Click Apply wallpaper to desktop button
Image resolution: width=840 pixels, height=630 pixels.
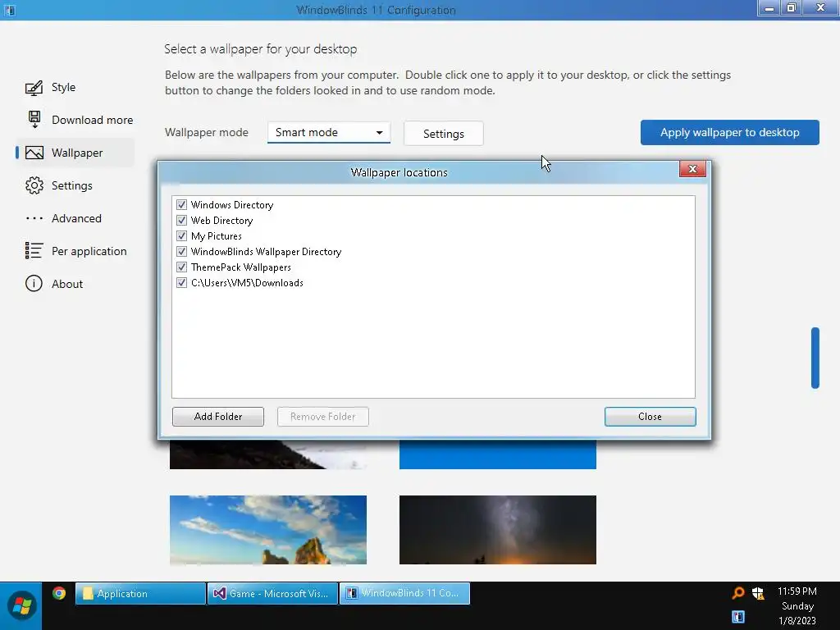[729, 132]
